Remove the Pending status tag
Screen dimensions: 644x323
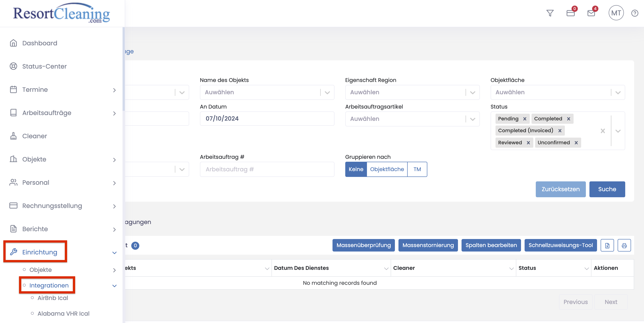point(525,119)
